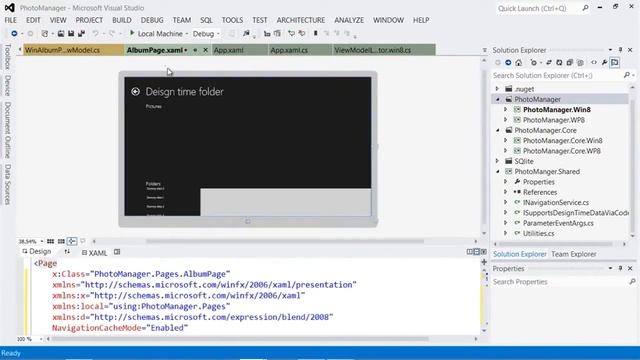Switch to the XAML view pane

click(x=94, y=253)
